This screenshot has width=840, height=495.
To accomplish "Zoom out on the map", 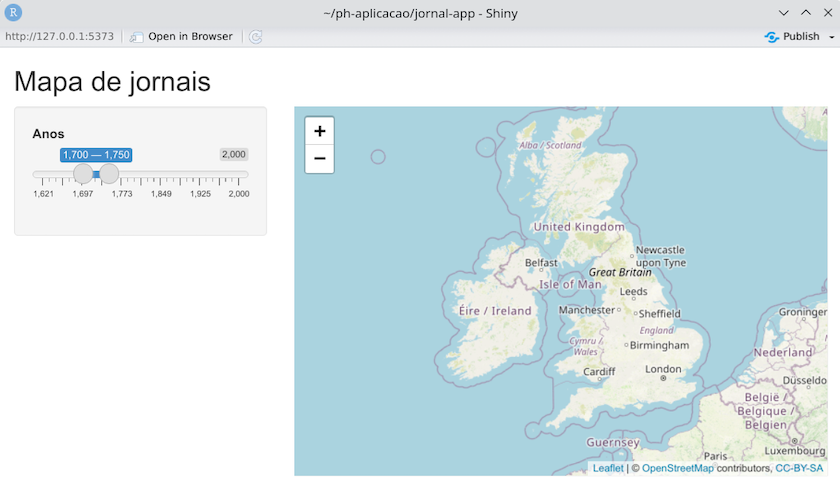I will click(x=319, y=159).
